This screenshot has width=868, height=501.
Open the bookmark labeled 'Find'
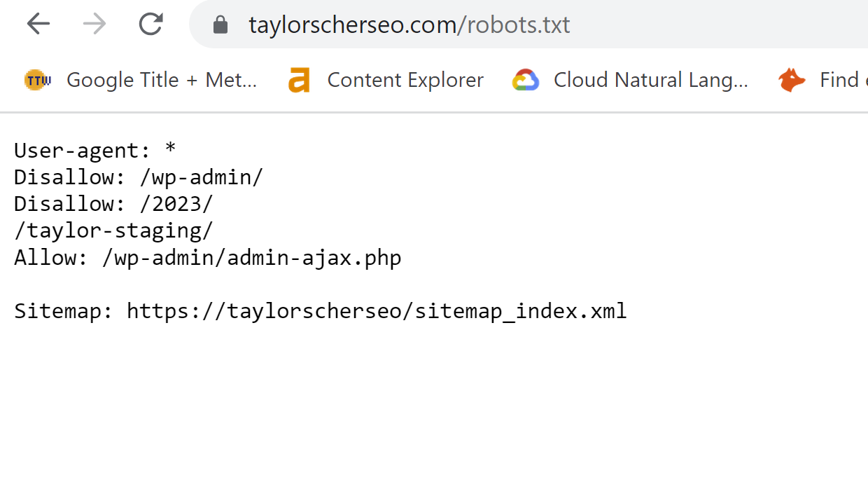tap(839, 80)
